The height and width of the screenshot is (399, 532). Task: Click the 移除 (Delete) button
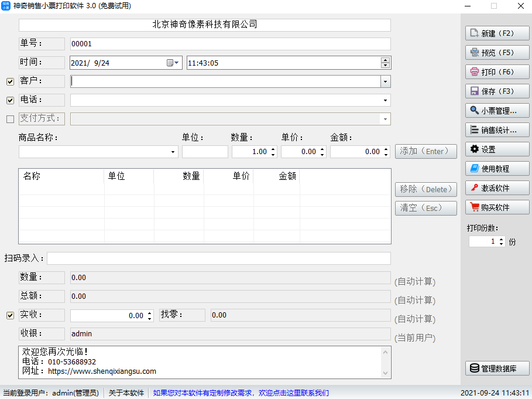(x=426, y=189)
